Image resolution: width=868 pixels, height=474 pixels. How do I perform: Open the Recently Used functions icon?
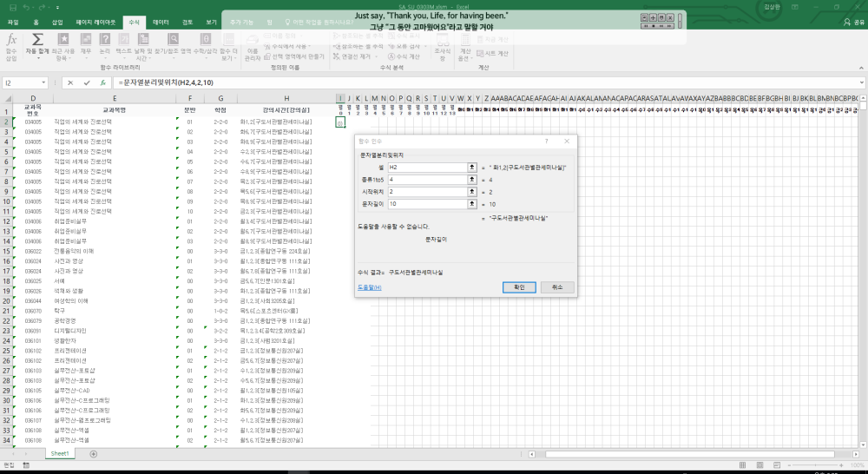pyautogui.click(x=63, y=40)
